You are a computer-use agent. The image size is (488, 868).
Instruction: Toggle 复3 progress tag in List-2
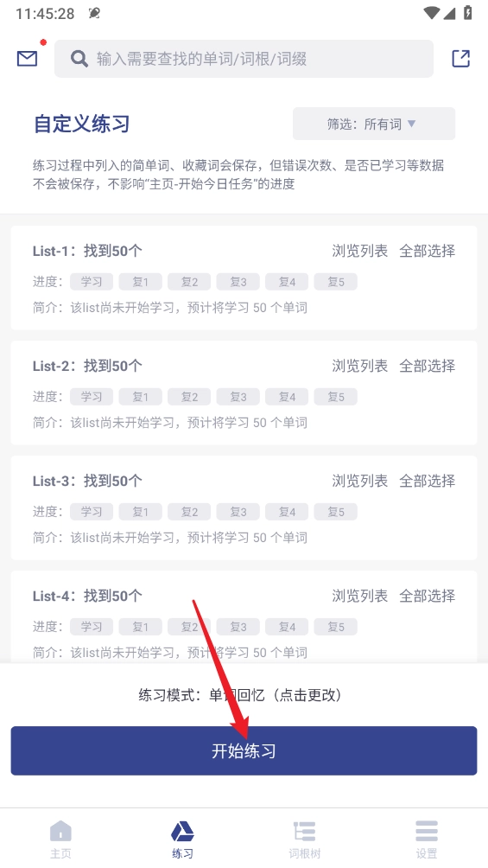click(238, 397)
